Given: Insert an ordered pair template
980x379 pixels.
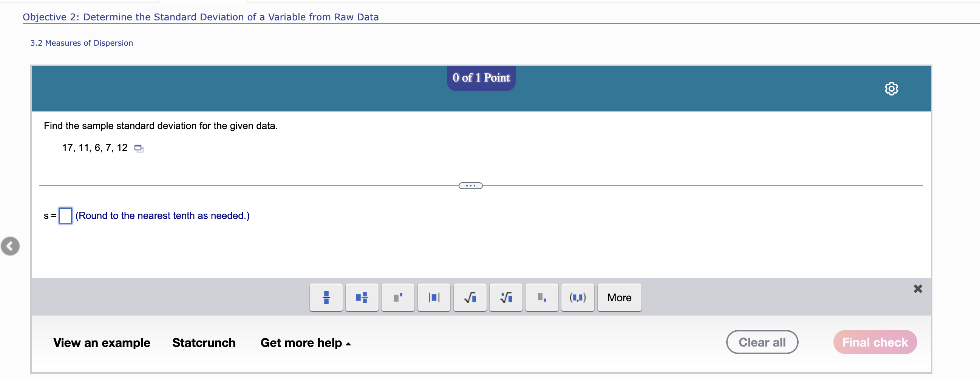Looking at the screenshot, I should pos(578,297).
